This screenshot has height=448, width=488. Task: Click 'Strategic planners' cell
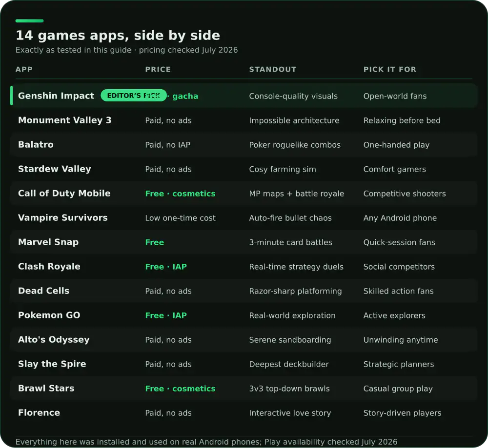tap(399, 364)
